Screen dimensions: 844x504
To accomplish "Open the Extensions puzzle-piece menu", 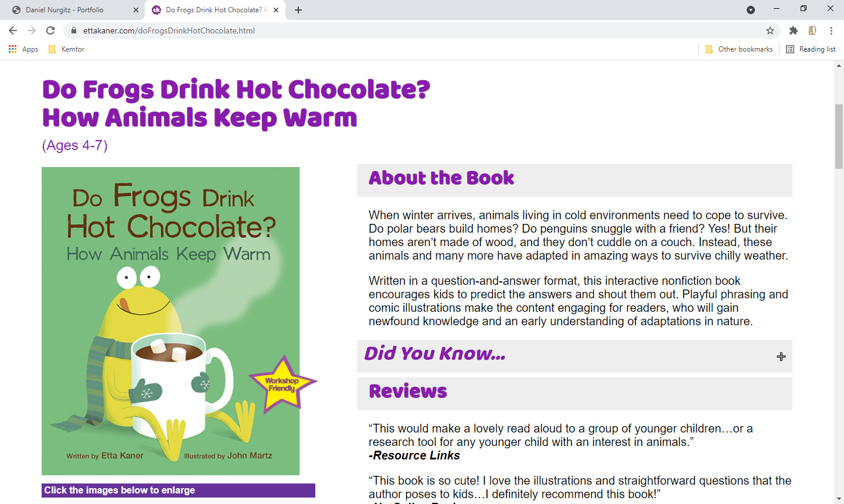I will [794, 30].
